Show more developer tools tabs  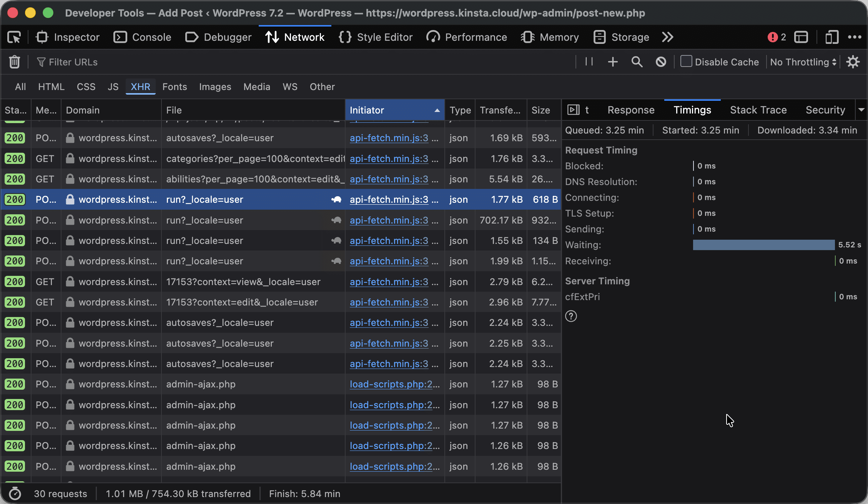(x=668, y=37)
